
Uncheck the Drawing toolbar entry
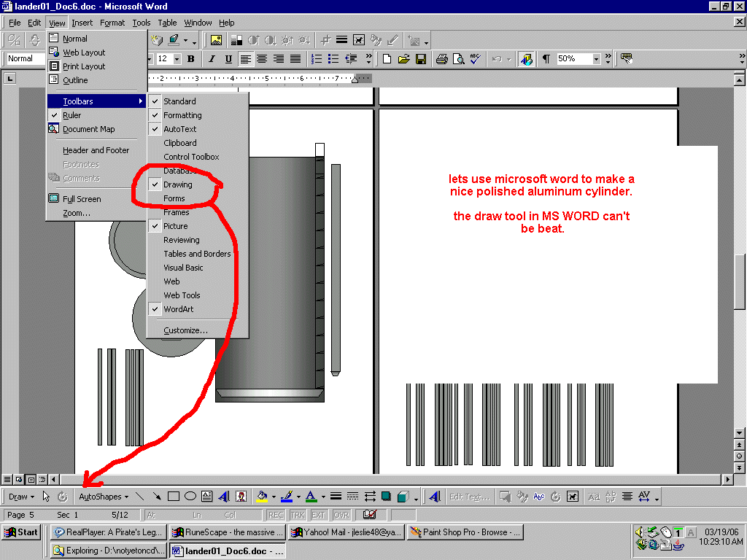198,184
